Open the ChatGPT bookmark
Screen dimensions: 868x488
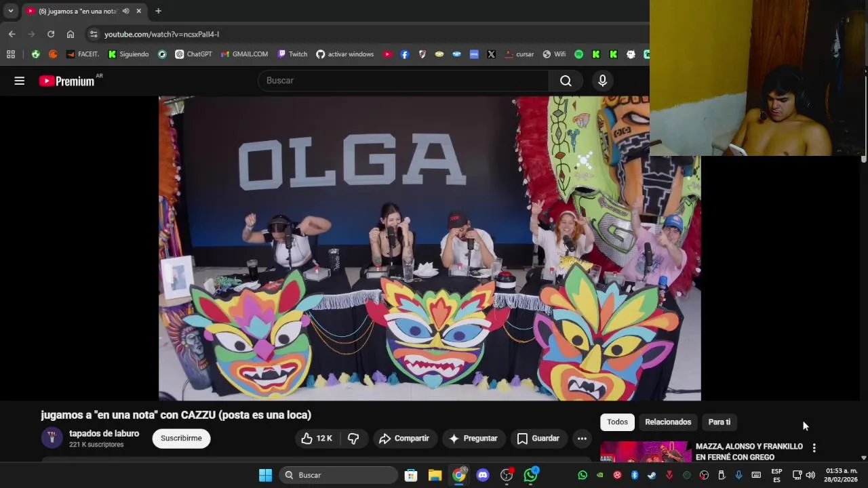point(193,54)
